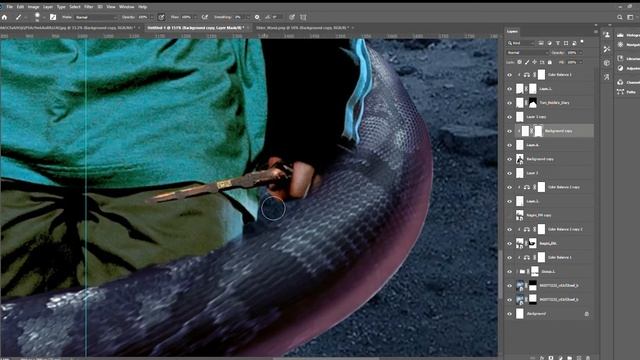Hide the Color Balance 1 copy layer
Image resolution: width=640 pixels, height=360 pixels.
[509, 187]
